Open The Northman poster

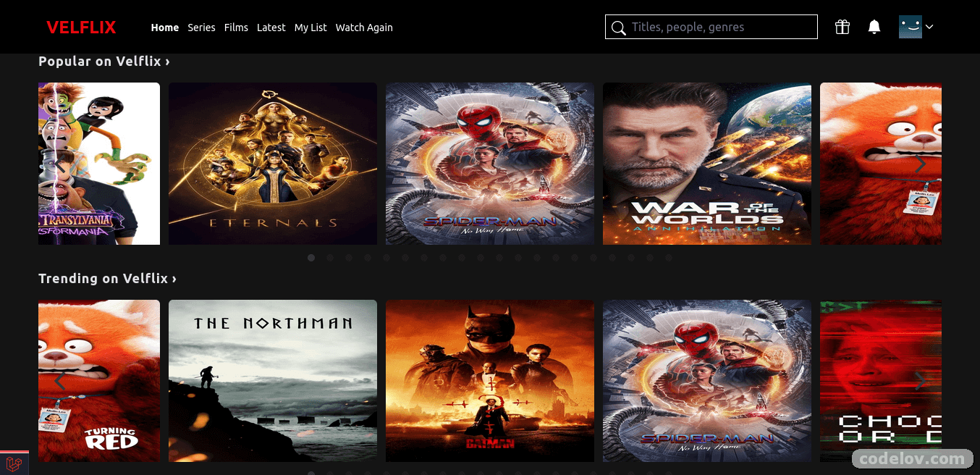[x=273, y=381]
